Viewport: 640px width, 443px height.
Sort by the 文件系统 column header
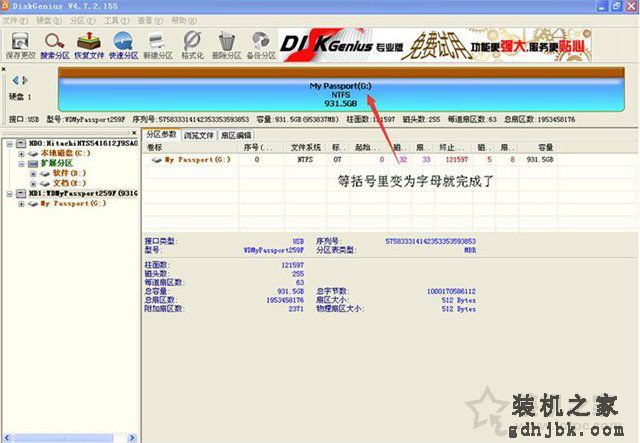(x=305, y=147)
